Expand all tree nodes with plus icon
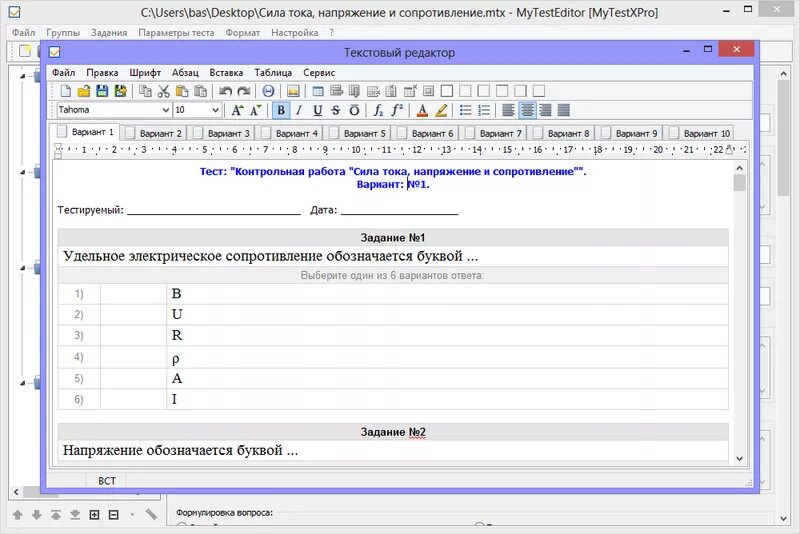 coord(94,515)
